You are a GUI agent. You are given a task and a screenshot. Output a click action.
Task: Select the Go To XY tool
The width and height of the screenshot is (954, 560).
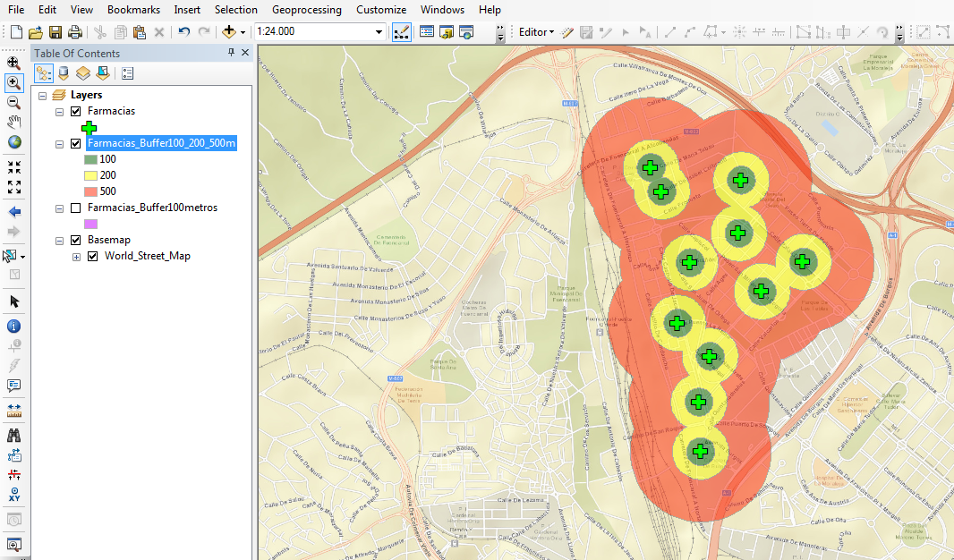click(x=13, y=493)
